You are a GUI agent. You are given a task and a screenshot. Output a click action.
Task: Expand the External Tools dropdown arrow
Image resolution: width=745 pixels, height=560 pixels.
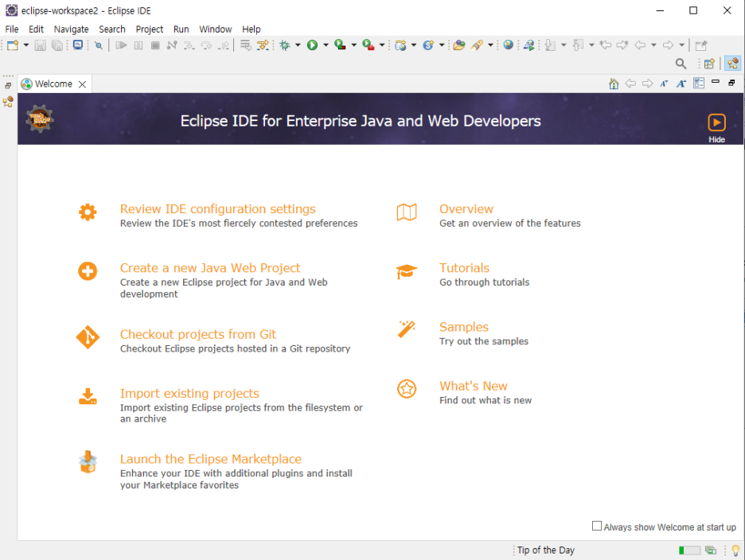(x=381, y=45)
